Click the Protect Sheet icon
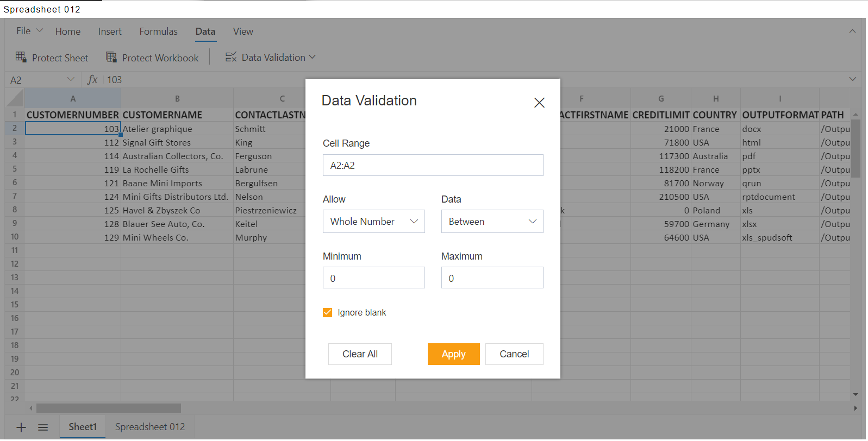 21,57
